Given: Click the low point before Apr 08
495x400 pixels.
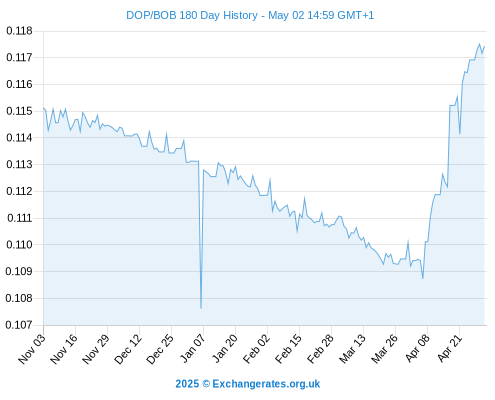Looking at the screenshot, I should [423, 278].
